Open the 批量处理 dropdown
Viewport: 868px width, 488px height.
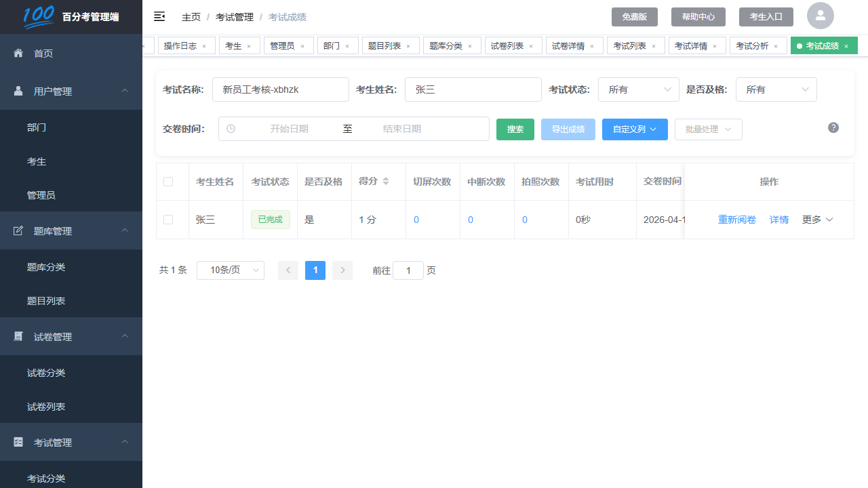[709, 129]
